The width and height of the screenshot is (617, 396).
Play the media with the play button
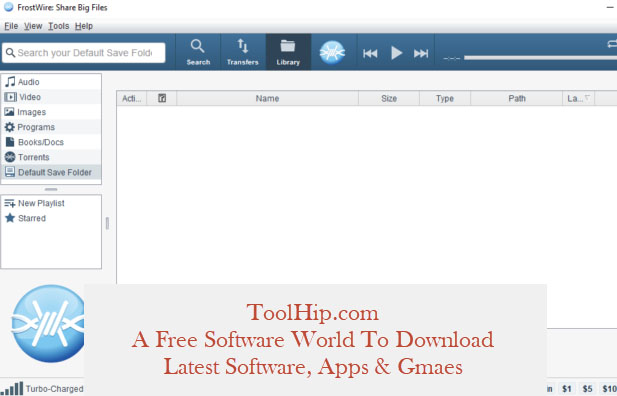click(396, 53)
